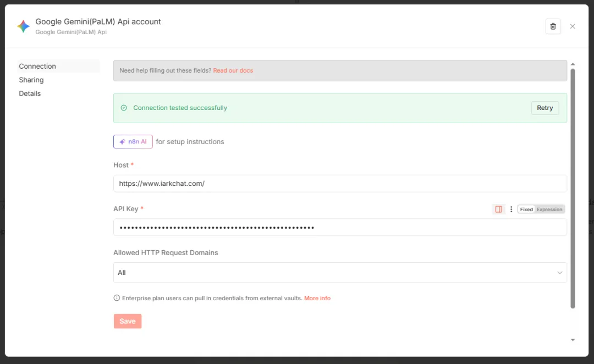
Task: Click the Google Gemini star logo
Action: tap(23, 26)
